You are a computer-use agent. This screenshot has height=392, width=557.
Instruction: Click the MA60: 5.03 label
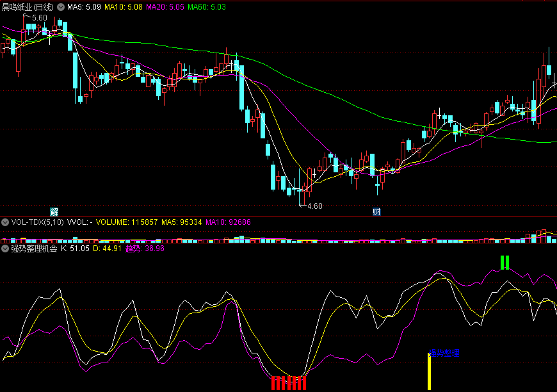(x=207, y=7)
